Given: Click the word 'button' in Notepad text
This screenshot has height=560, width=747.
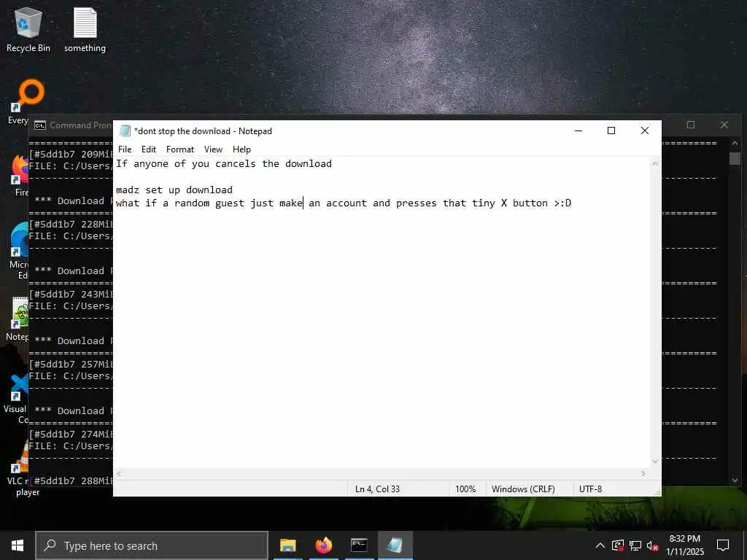Looking at the screenshot, I should point(530,203).
